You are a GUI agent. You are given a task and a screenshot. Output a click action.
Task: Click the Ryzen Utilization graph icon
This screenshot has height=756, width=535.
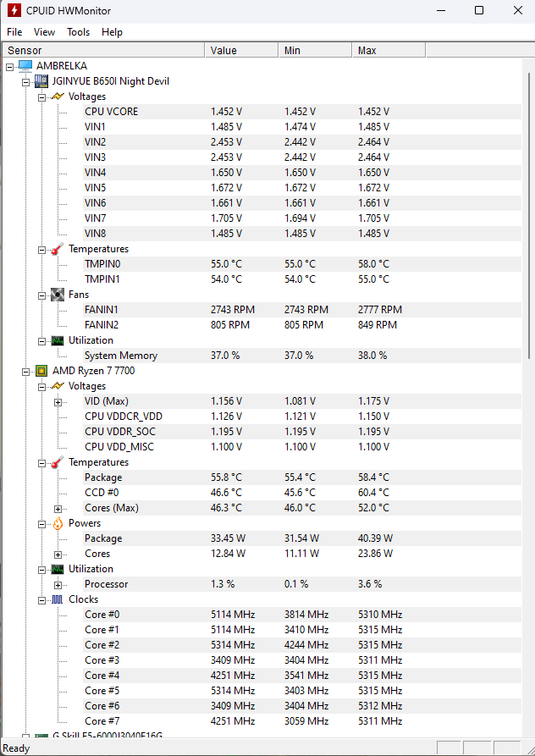58,569
